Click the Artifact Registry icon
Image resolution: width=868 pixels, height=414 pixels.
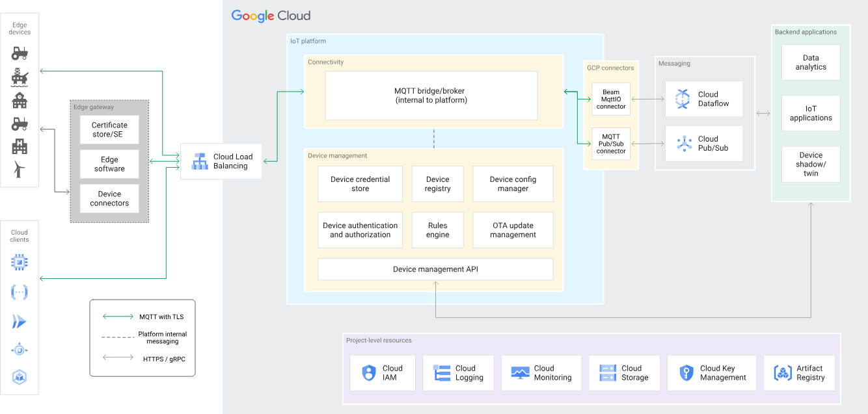tap(783, 372)
